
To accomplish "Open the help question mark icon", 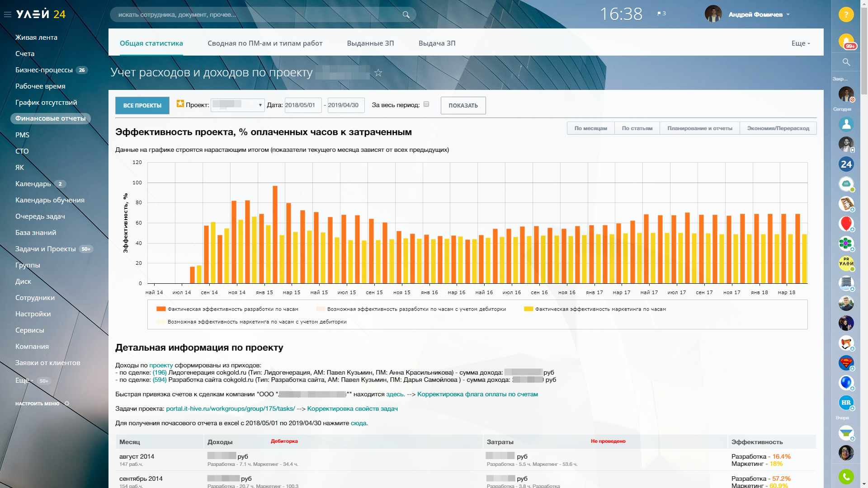I will pos(846,14).
